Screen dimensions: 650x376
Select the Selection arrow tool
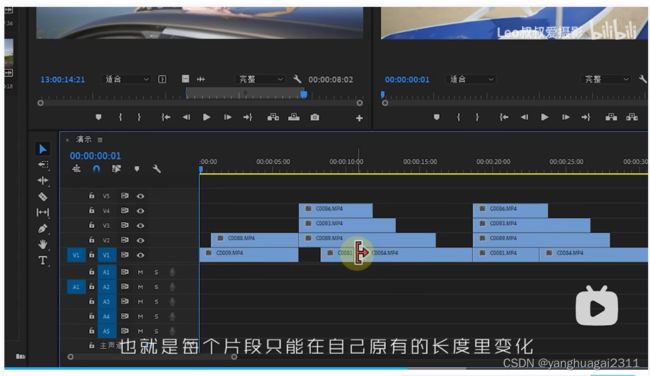click(x=43, y=149)
